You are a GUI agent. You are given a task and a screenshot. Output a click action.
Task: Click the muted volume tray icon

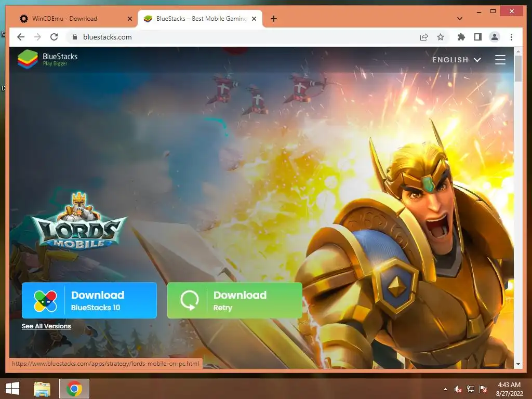point(458,389)
